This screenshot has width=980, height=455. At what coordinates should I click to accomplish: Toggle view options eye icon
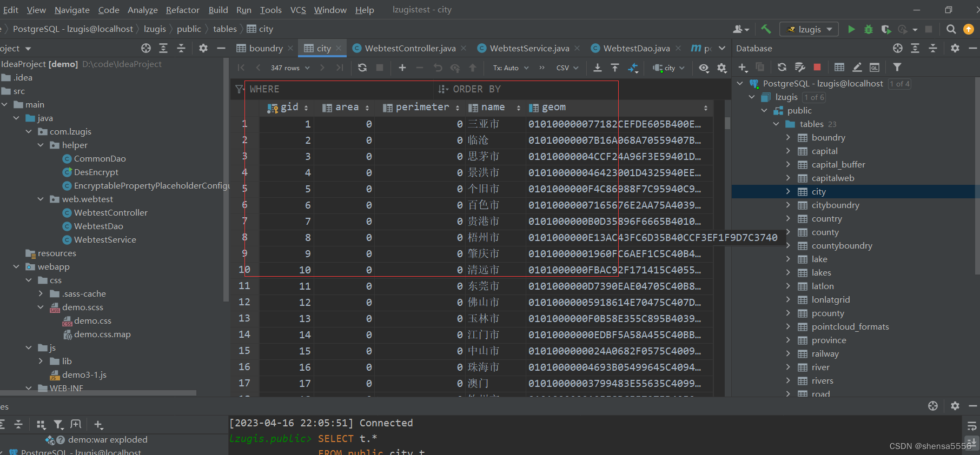(x=704, y=68)
